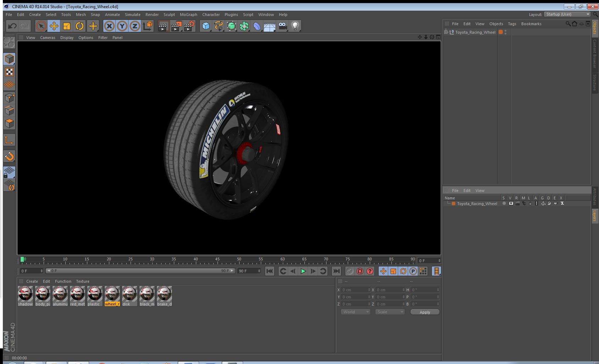Expand the Toyota_Racing_Wheel object tree
This screenshot has width=599, height=364.
(446, 32)
